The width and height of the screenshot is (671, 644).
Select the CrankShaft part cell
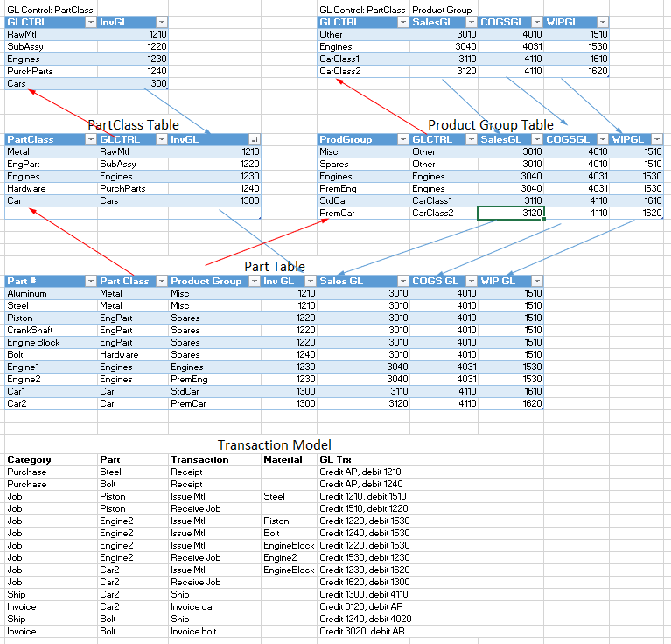click(x=51, y=331)
